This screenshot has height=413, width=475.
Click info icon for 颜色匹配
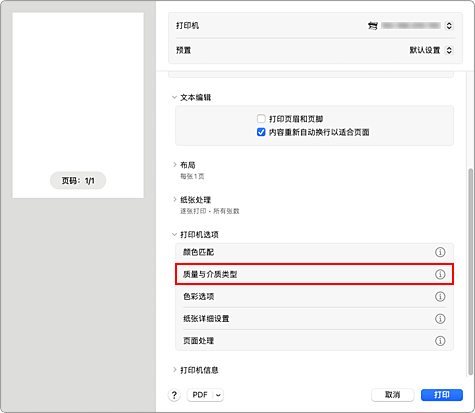click(x=440, y=252)
